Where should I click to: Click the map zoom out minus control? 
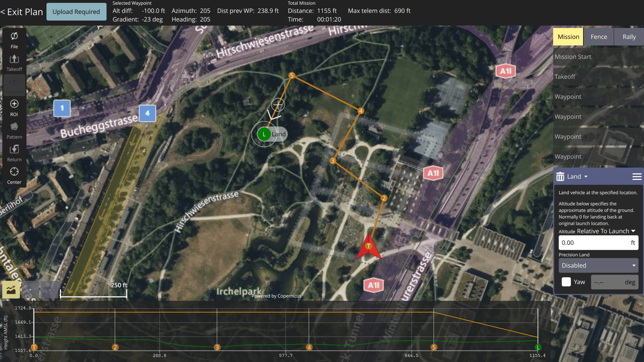pyautogui.click(x=49, y=290)
